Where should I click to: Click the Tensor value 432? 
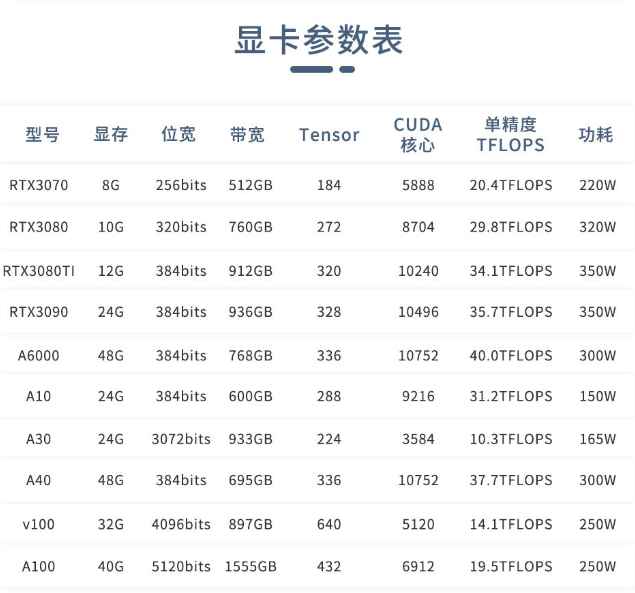coord(329,566)
